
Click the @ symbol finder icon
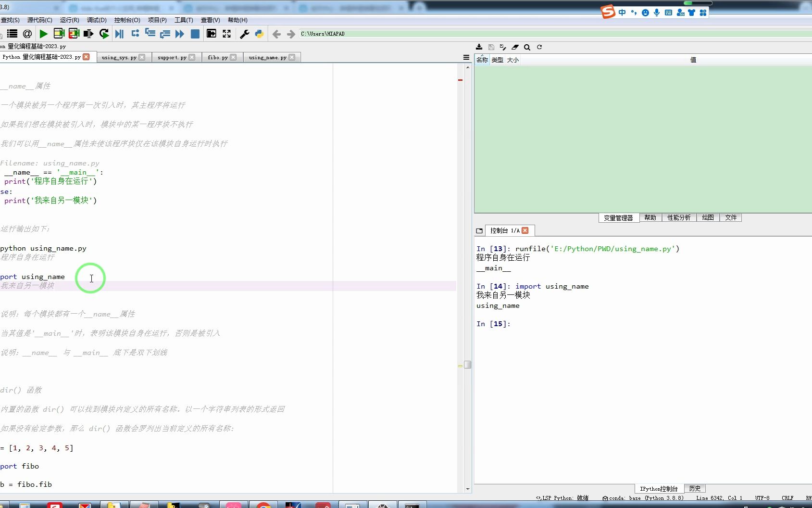coord(27,34)
